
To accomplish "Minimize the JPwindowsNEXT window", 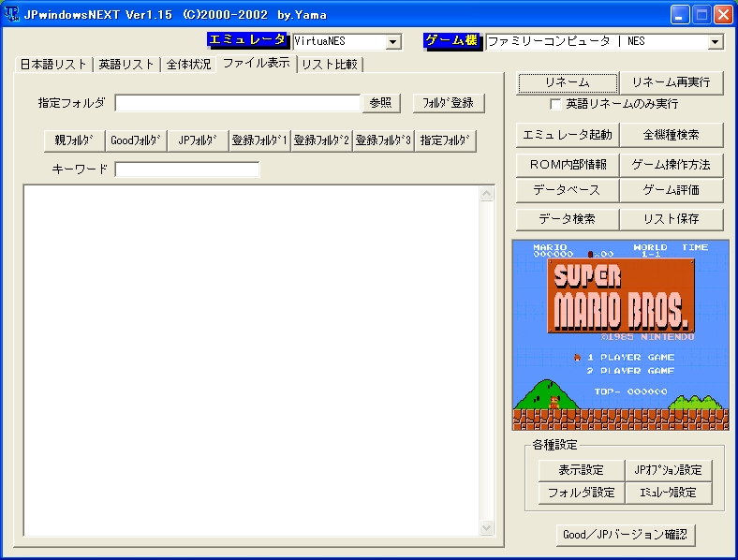I will pyautogui.click(x=680, y=15).
